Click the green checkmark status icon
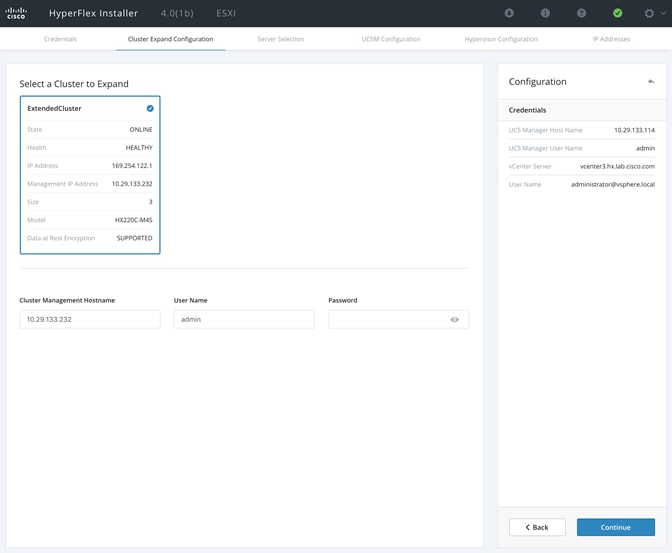The image size is (672, 553). (x=617, y=13)
